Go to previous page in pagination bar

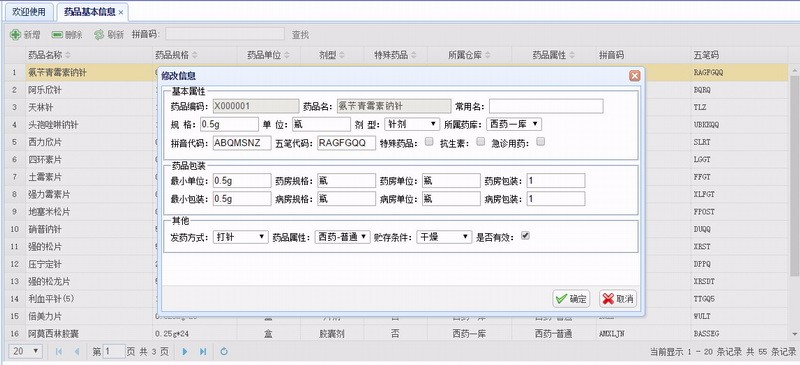pyautogui.click(x=77, y=351)
